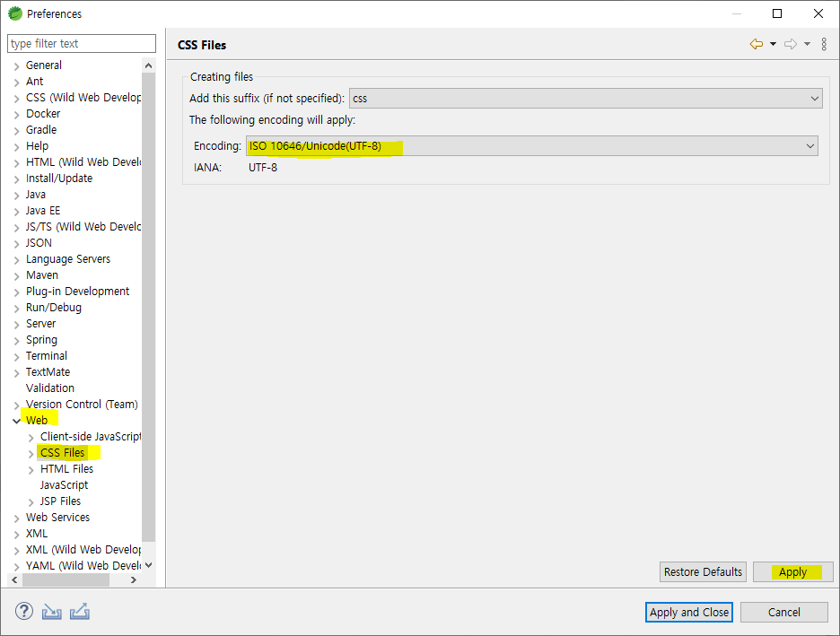Select the HTML Files tree item
This screenshot has width=840, height=636.
pos(67,468)
